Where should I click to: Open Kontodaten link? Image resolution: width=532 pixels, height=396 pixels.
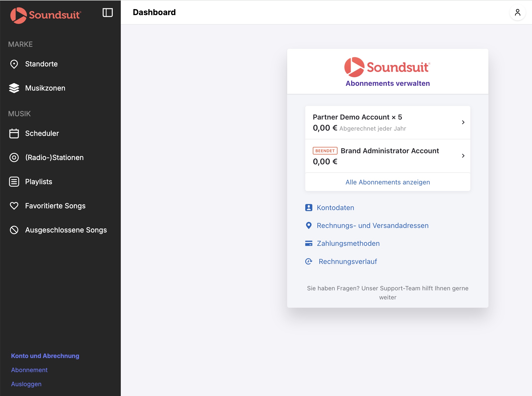coord(335,208)
